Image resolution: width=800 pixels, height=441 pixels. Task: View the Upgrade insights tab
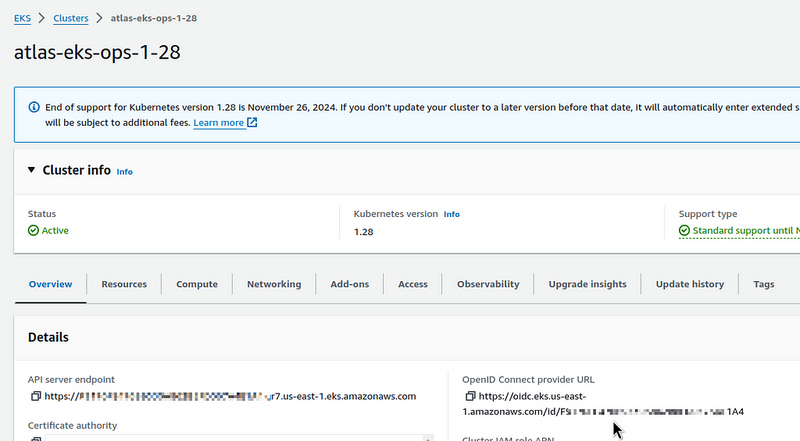coord(587,284)
